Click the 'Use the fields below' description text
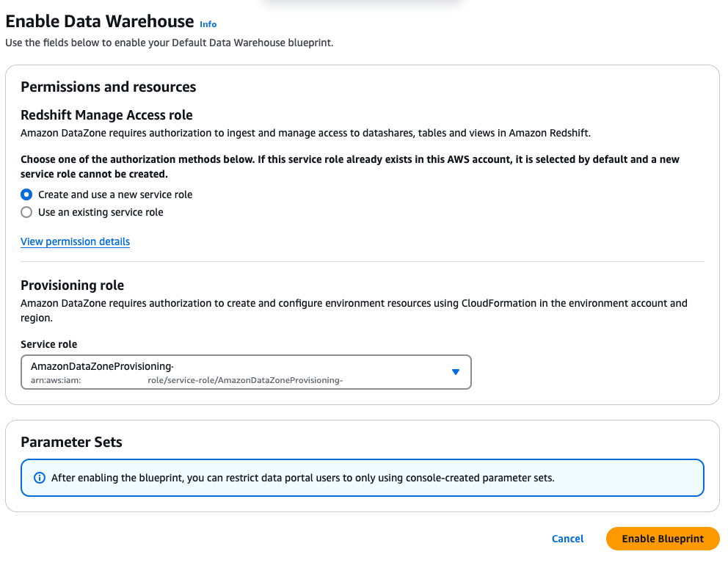 click(x=169, y=43)
